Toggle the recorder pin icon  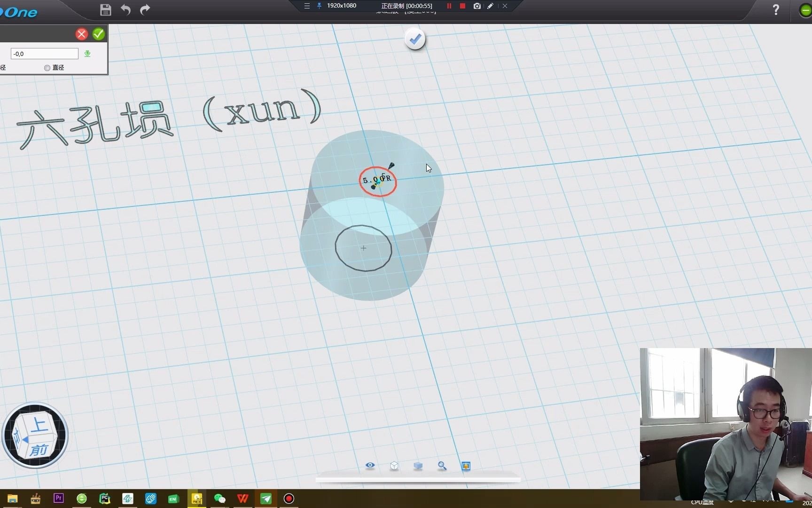(x=320, y=6)
